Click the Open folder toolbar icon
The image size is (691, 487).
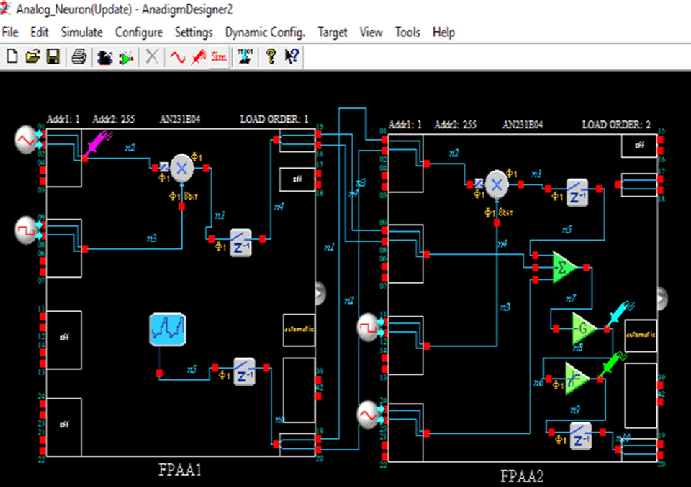click(32, 57)
